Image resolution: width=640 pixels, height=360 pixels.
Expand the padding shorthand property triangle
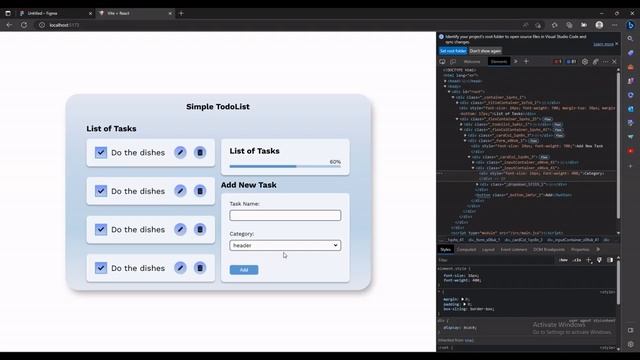pyautogui.click(x=464, y=304)
